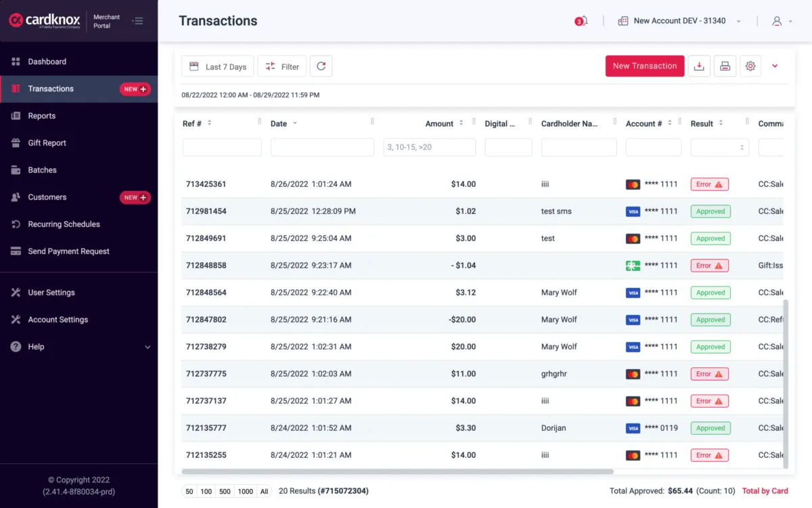
Task: Open Reports in the sidebar
Action: [78, 116]
